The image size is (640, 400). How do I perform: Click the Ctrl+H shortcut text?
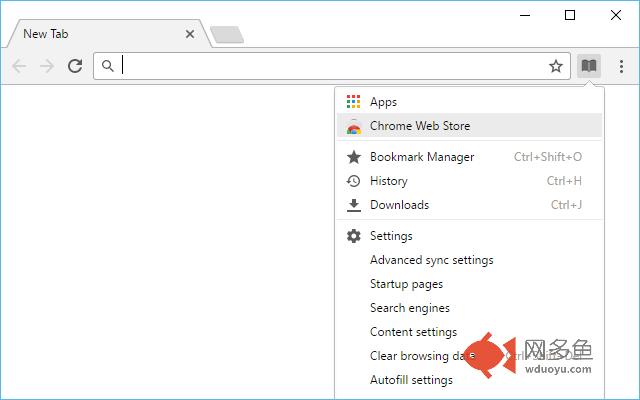[x=564, y=181]
